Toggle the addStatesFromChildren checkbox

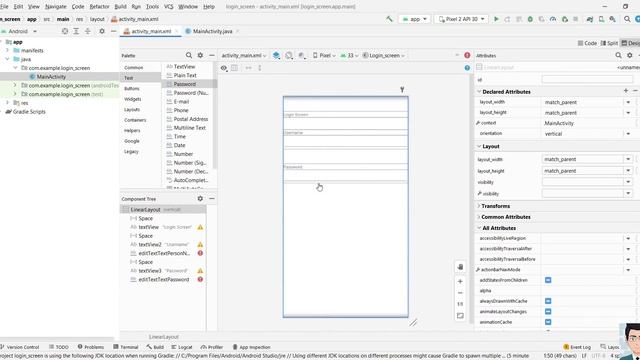coord(548,280)
